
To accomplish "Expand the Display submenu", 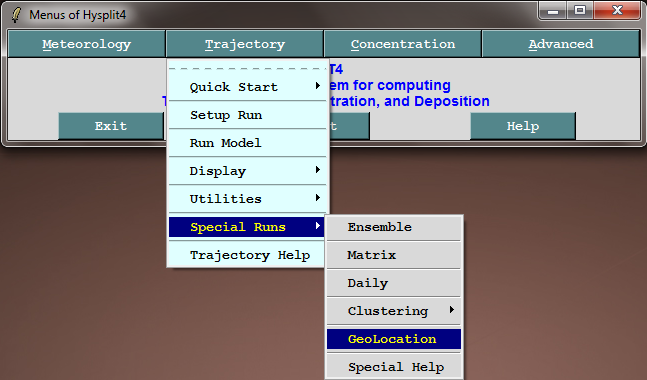I will tap(248, 171).
